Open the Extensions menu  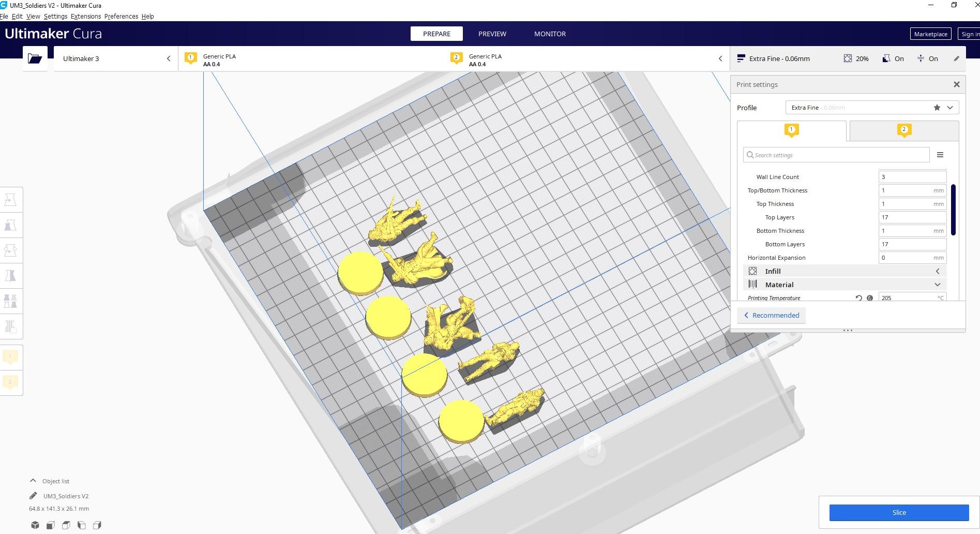86,17
